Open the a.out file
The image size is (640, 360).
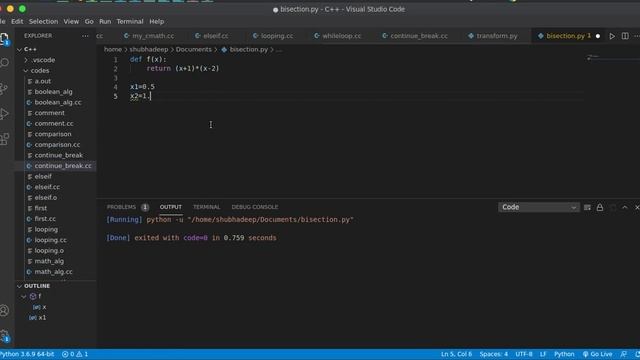42,81
